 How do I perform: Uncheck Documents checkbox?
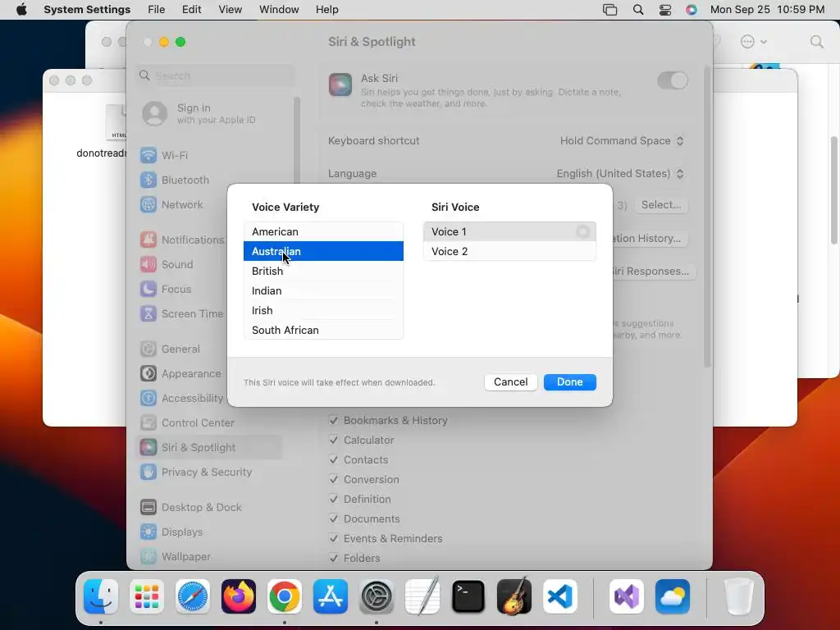[x=334, y=518]
